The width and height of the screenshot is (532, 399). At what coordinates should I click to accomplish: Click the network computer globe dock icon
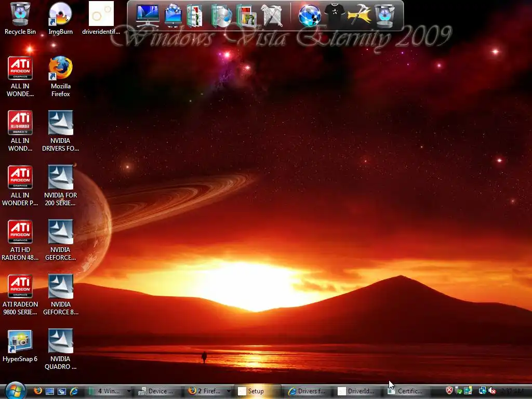tap(173, 16)
